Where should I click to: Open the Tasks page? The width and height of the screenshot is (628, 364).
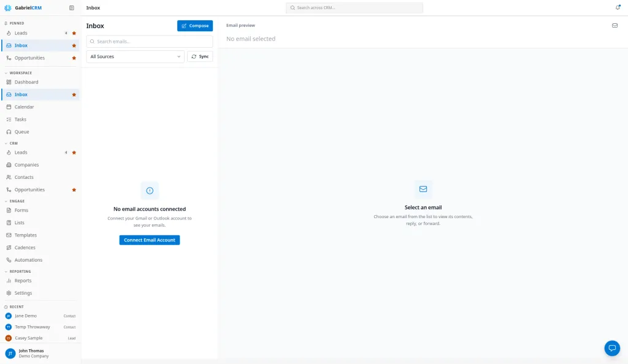pos(40,119)
